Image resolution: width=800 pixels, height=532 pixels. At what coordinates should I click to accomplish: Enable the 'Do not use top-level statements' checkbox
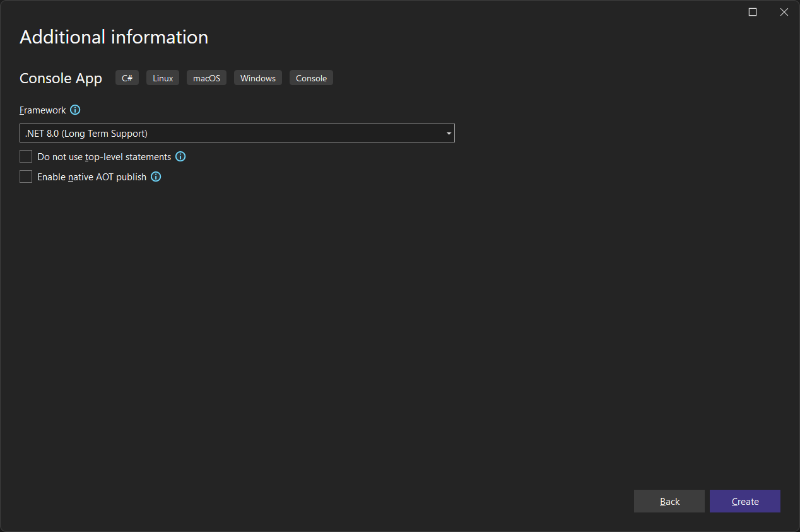coord(26,156)
